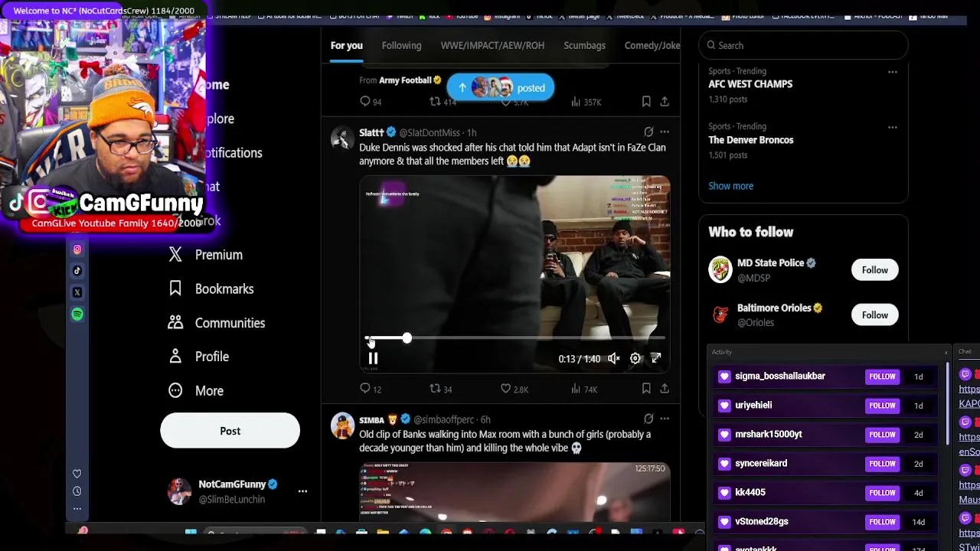980x551 pixels.
Task: Follow MD State Police
Action: point(874,269)
